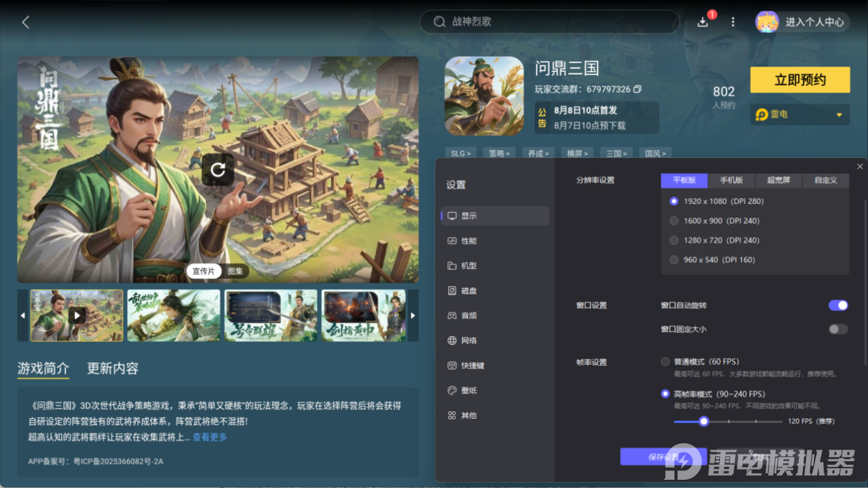
Task: Open 快捷键 shortcut settings
Action: click(495, 365)
